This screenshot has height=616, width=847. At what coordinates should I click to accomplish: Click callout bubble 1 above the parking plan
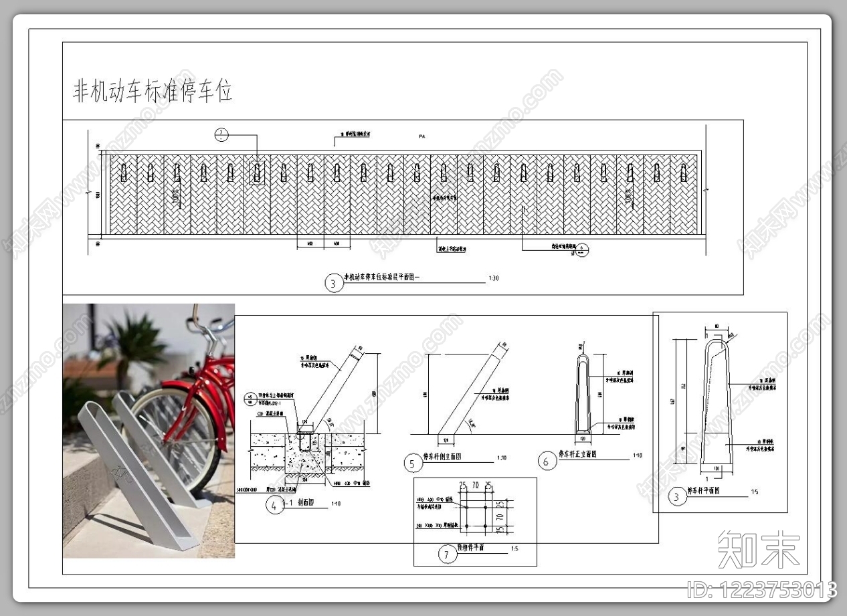click(x=223, y=135)
